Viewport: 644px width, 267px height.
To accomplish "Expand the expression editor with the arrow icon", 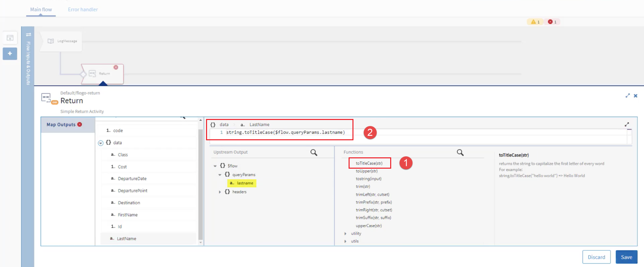I will (x=627, y=124).
